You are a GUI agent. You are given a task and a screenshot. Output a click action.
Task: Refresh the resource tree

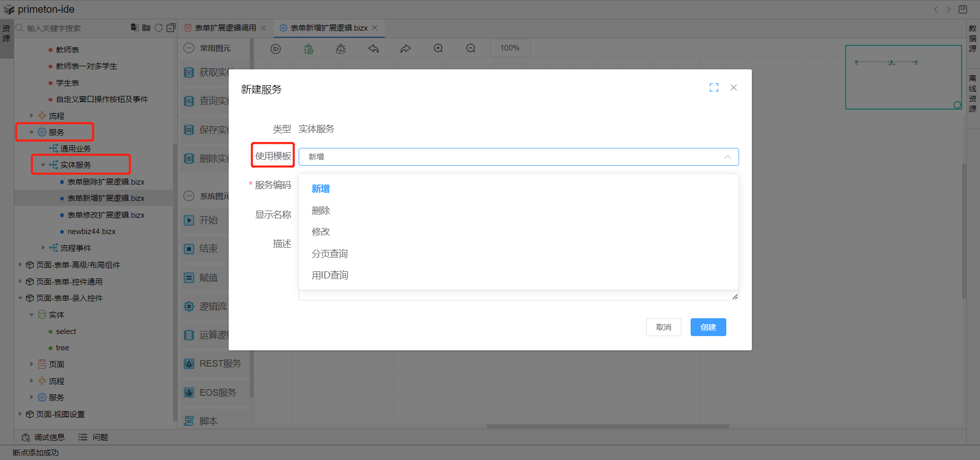pos(159,28)
